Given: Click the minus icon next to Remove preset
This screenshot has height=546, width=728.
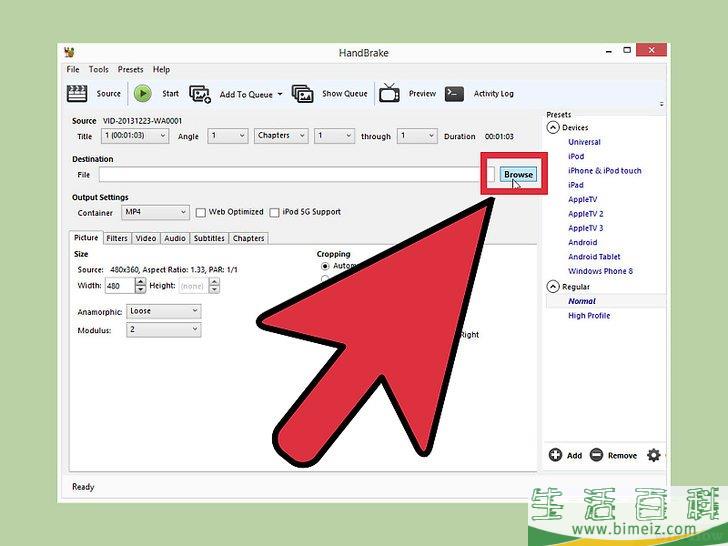Looking at the screenshot, I should pyautogui.click(x=596, y=455).
